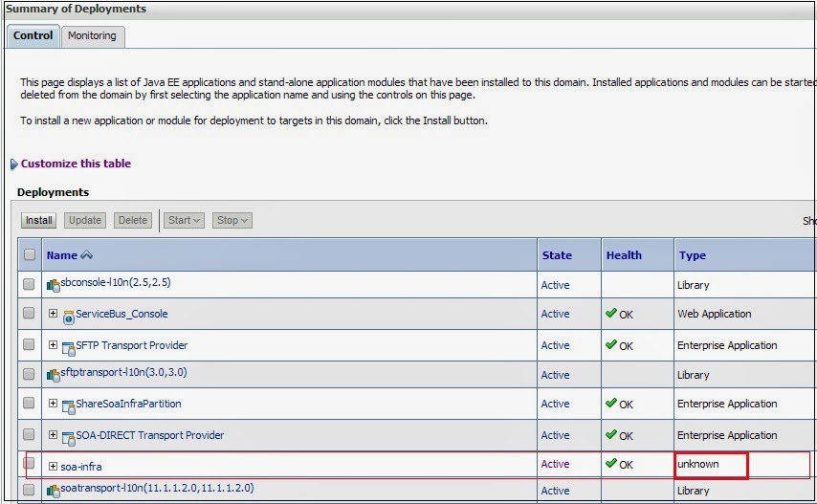
Task: Open the ShareSoaInfraPartition deployment link
Action: (129, 404)
